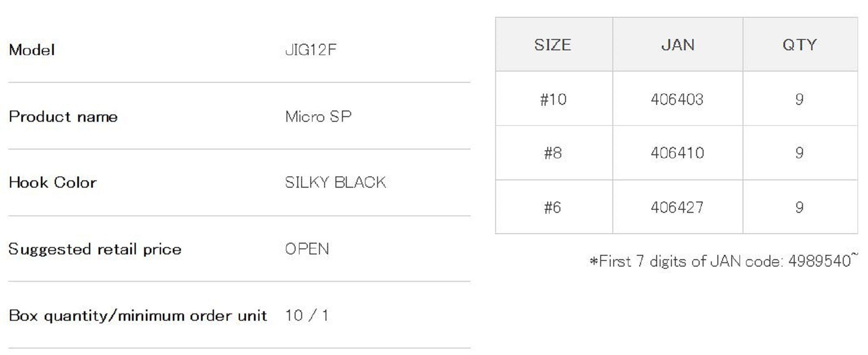Click the Box quantity/minimum order unit label

tap(138, 316)
